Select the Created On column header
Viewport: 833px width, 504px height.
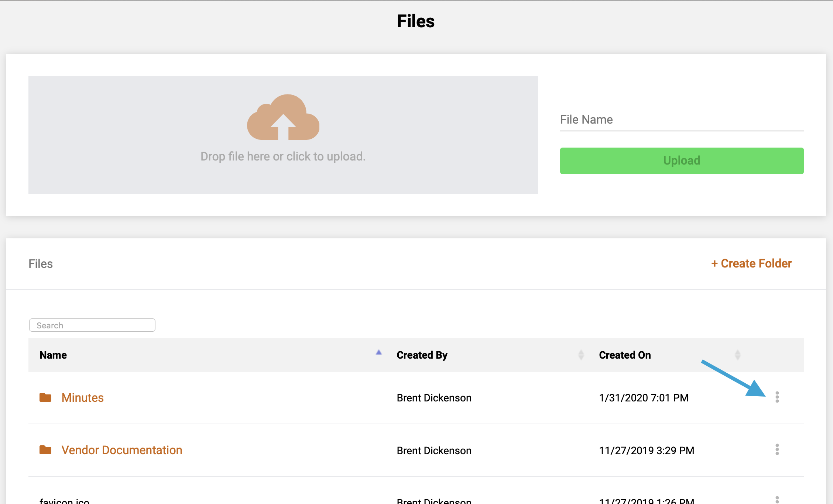click(625, 355)
